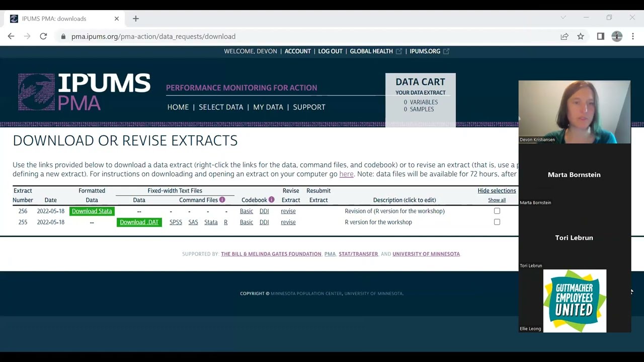
Task: Open the Data Cart panel
Action: [421, 100]
